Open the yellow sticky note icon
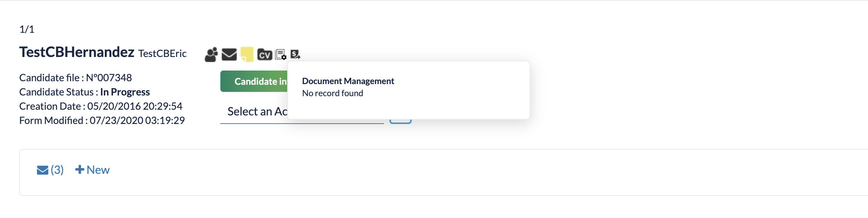 coord(247,54)
